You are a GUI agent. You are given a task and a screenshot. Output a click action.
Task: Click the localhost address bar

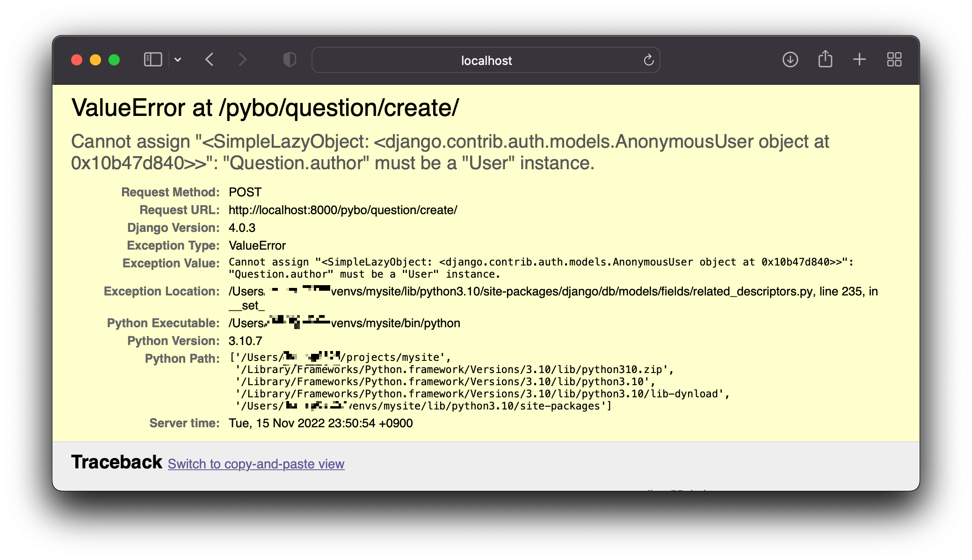coord(486,60)
